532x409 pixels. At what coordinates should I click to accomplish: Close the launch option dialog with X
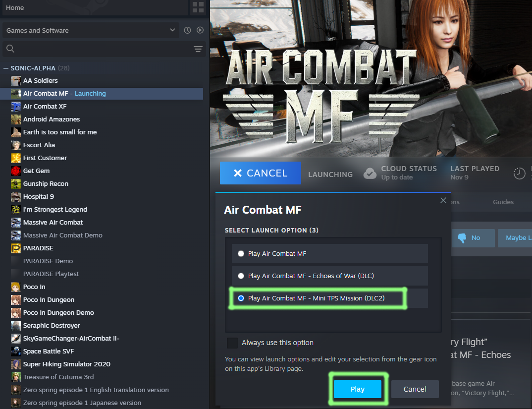(x=443, y=200)
